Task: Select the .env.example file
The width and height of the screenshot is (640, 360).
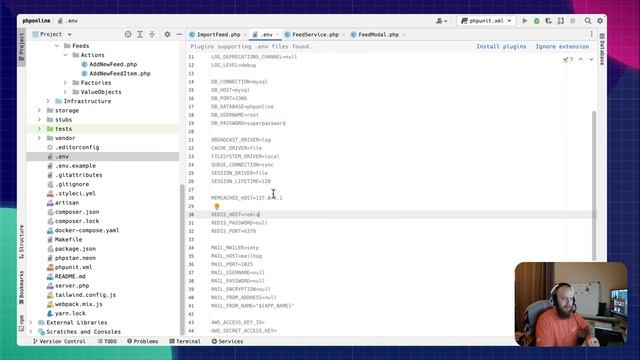Action: tap(75, 166)
